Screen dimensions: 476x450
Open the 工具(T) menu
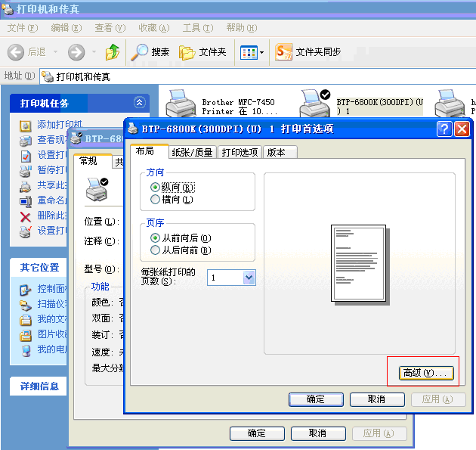[198, 28]
